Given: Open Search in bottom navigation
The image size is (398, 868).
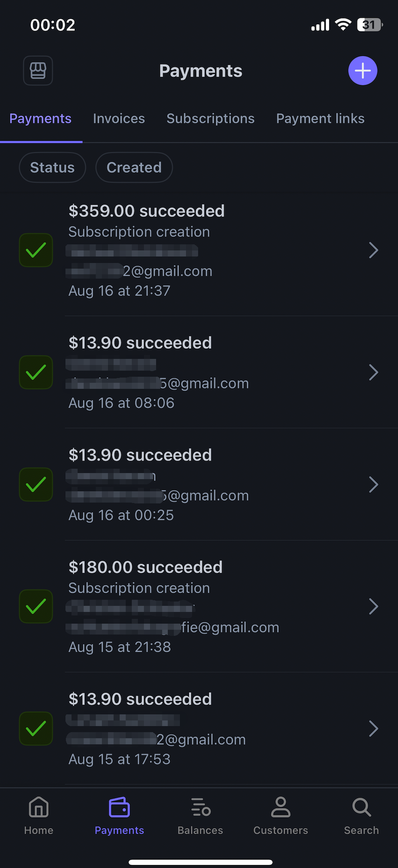Looking at the screenshot, I should tap(361, 816).
